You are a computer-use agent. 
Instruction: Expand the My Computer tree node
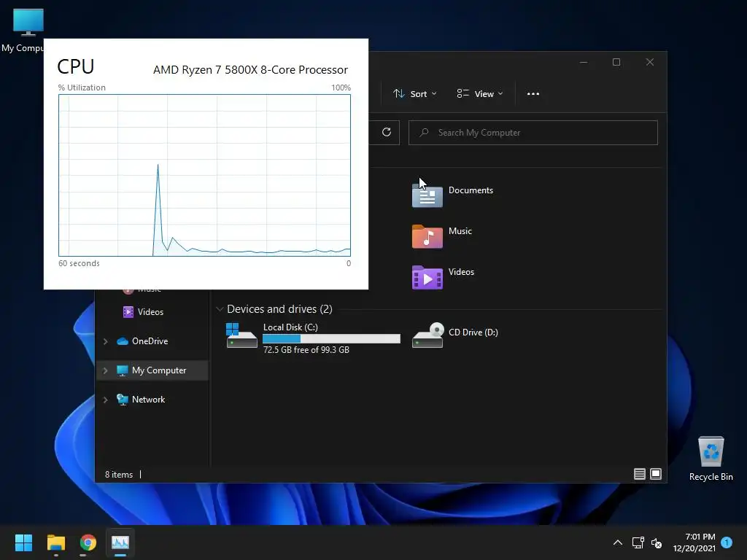coord(105,370)
